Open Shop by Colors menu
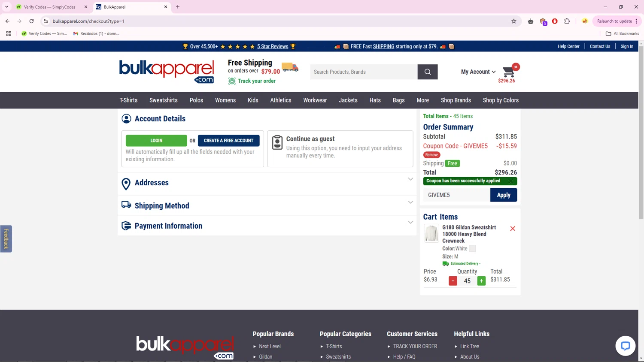This screenshot has width=644, height=362. (501, 100)
